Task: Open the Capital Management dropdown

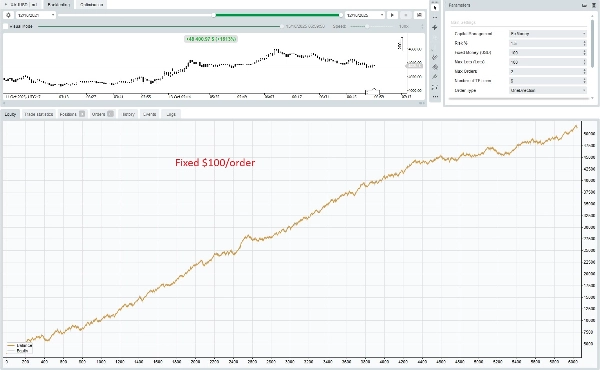Action: coord(548,34)
